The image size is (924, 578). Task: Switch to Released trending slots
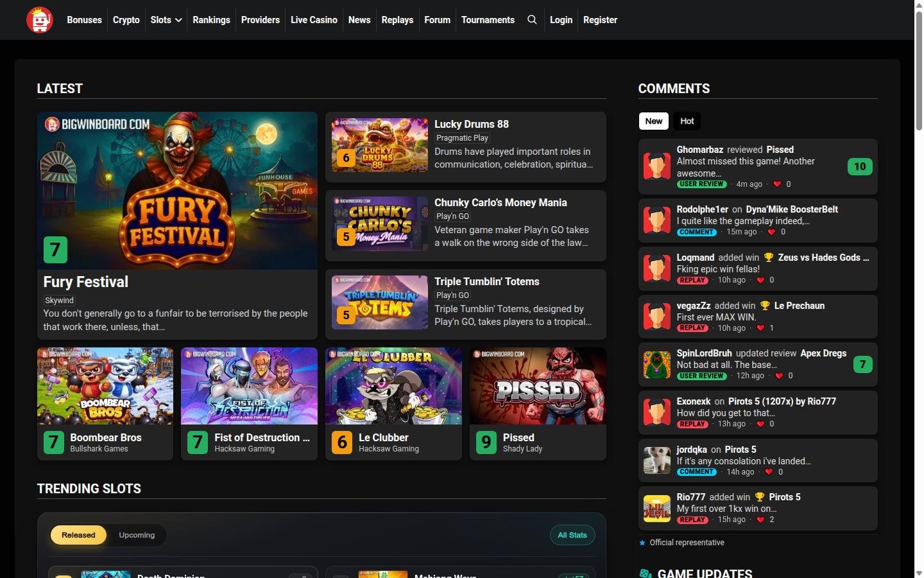click(78, 535)
